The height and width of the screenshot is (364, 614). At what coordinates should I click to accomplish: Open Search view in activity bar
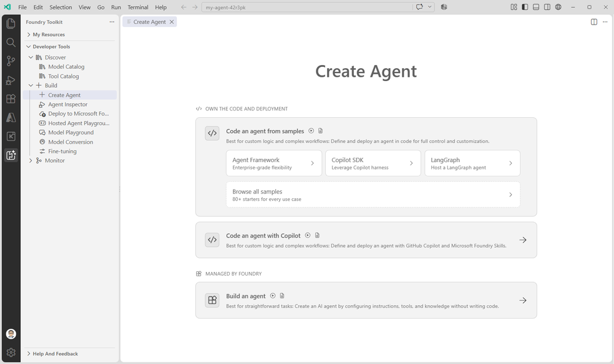(x=11, y=42)
